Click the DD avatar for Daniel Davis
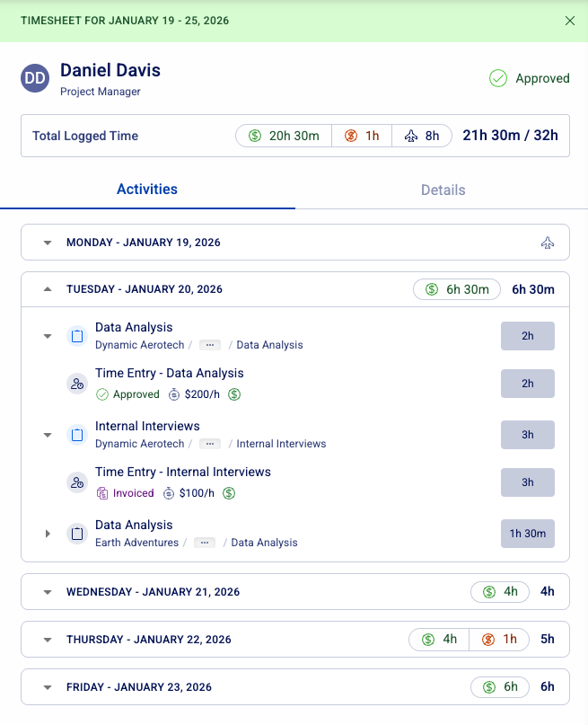 [x=35, y=79]
